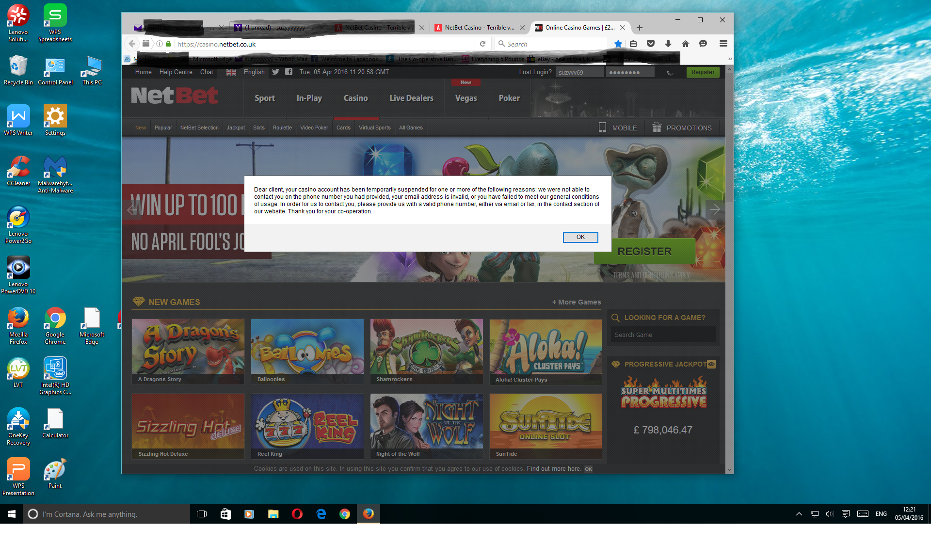The width and height of the screenshot is (931, 560).
Task: Click banner previous arrow
Action: [x=131, y=209]
